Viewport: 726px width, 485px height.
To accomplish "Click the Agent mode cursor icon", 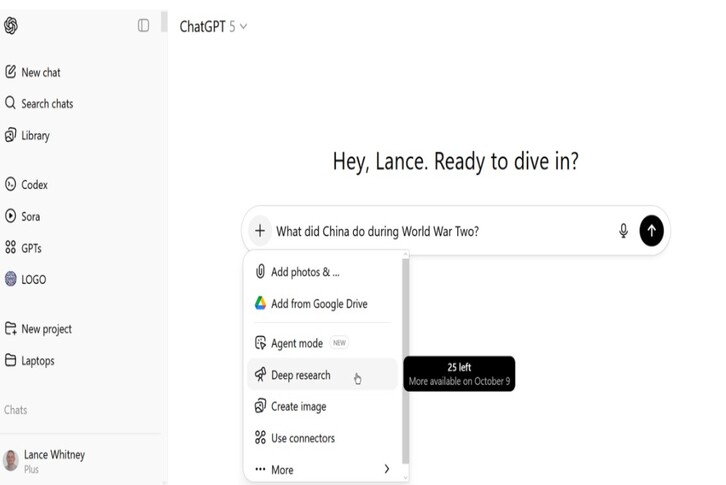I will 260,343.
